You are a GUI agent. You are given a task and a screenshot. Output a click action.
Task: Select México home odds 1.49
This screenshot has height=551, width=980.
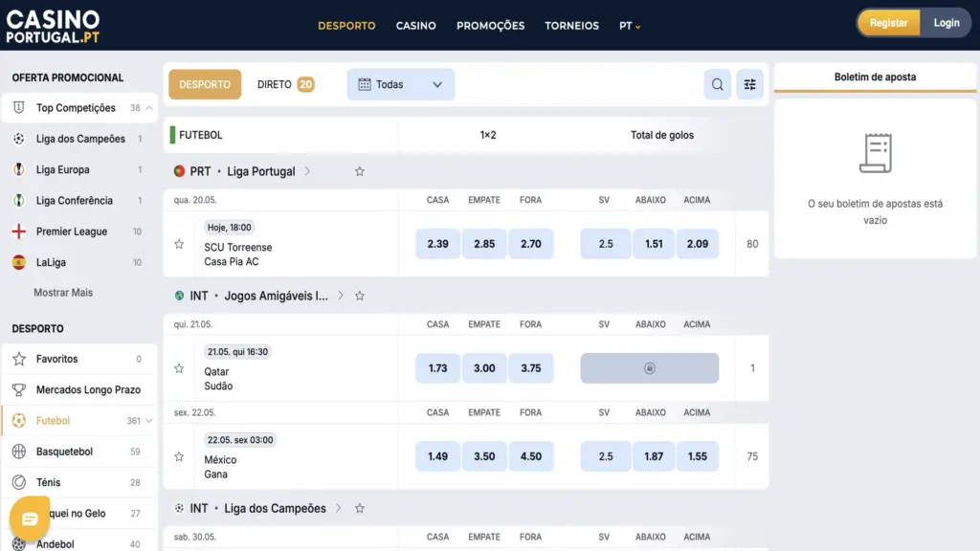pyautogui.click(x=437, y=456)
